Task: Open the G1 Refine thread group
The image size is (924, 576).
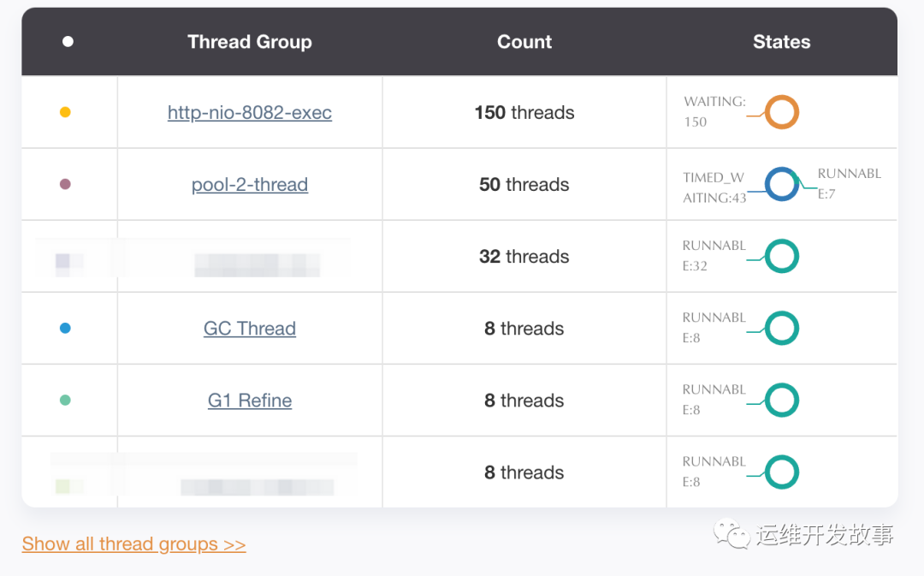Action: 250,401
